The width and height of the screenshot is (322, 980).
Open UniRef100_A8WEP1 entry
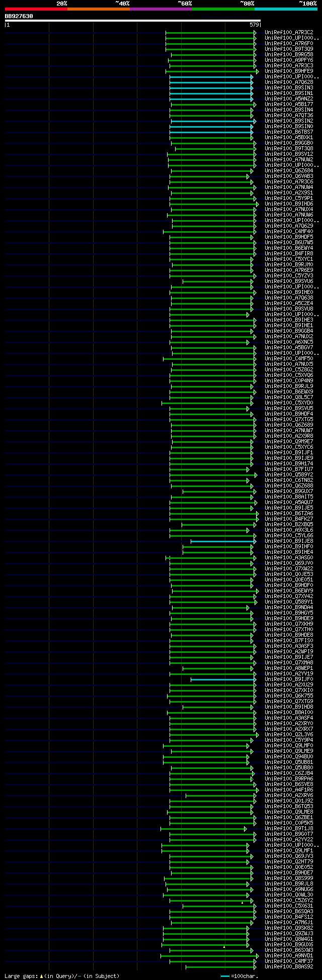click(x=289, y=668)
